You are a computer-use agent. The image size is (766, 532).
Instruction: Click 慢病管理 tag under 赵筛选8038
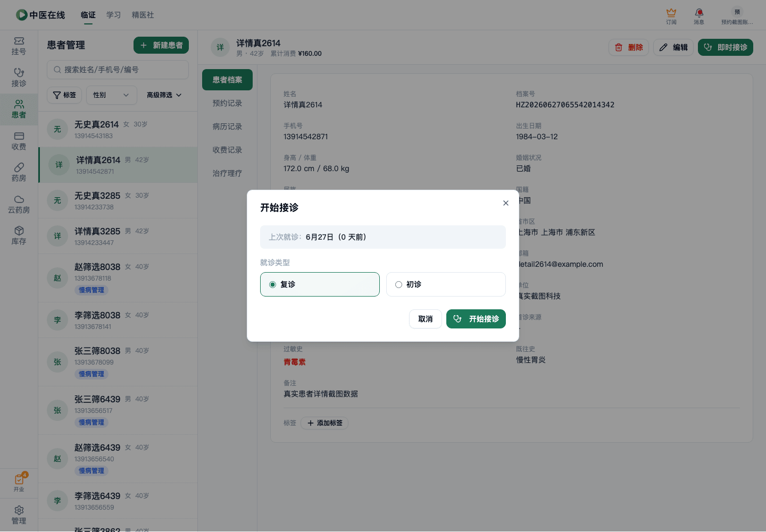[91, 290]
